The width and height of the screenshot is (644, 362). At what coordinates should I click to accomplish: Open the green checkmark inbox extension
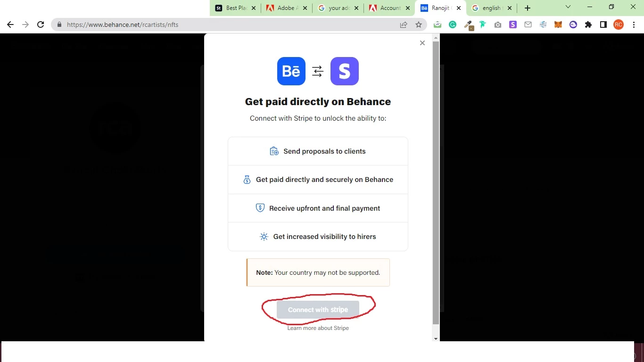coord(438,25)
